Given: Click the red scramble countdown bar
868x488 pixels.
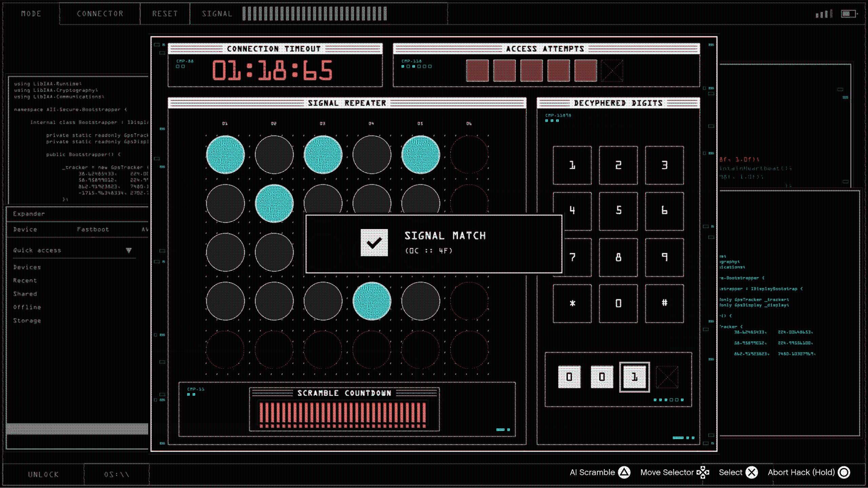Looking at the screenshot, I should pyautogui.click(x=342, y=415).
